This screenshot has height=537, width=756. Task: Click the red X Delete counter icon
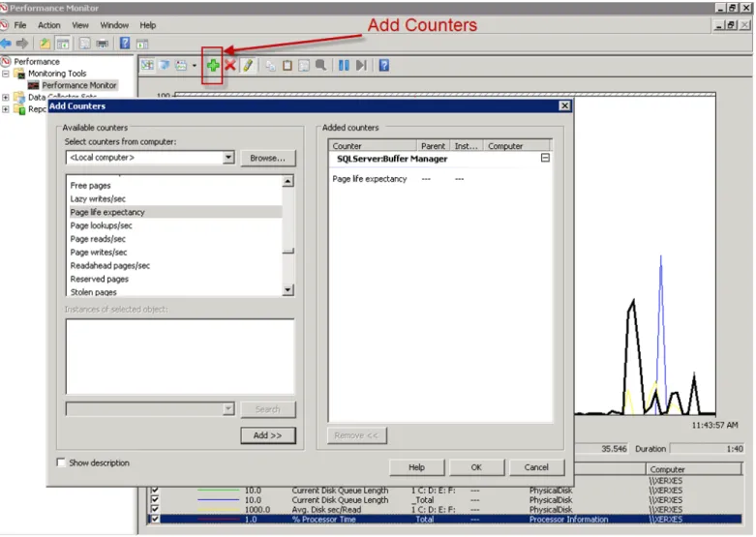[x=230, y=65]
